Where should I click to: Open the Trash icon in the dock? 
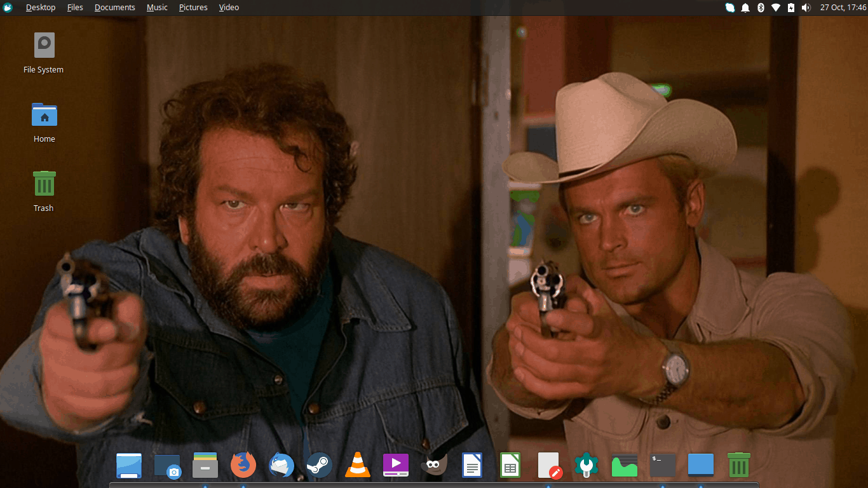[x=739, y=465]
